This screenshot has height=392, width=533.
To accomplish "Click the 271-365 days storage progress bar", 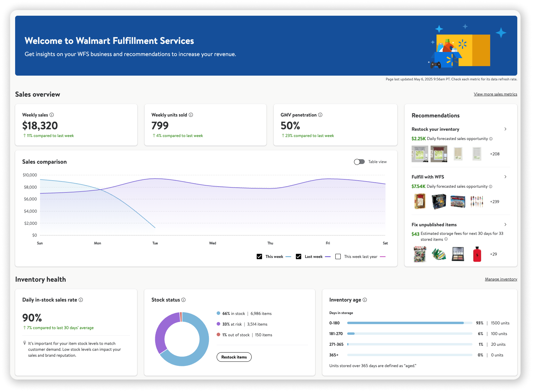I will tap(410, 344).
